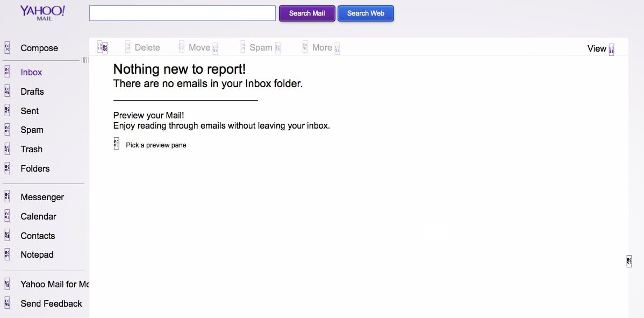Viewport: 644px width, 318px height.
Task: Expand the More dropdown arrow
Action: coord(337,48)
